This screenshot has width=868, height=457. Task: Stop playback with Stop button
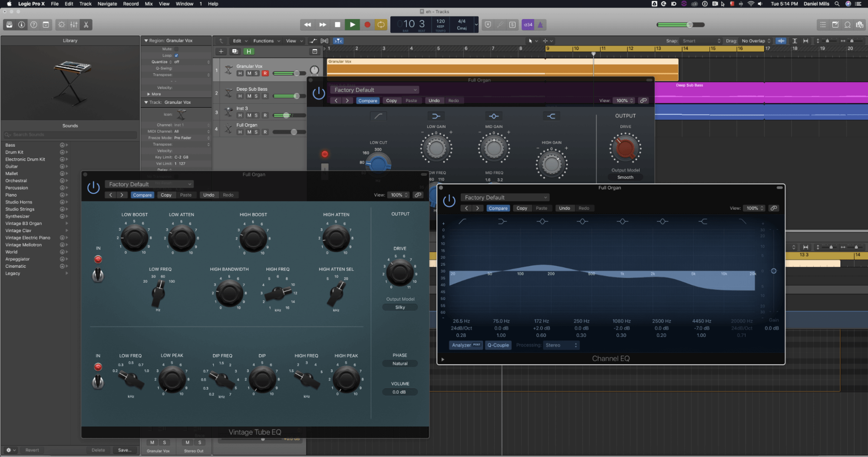tap(337, 25)
